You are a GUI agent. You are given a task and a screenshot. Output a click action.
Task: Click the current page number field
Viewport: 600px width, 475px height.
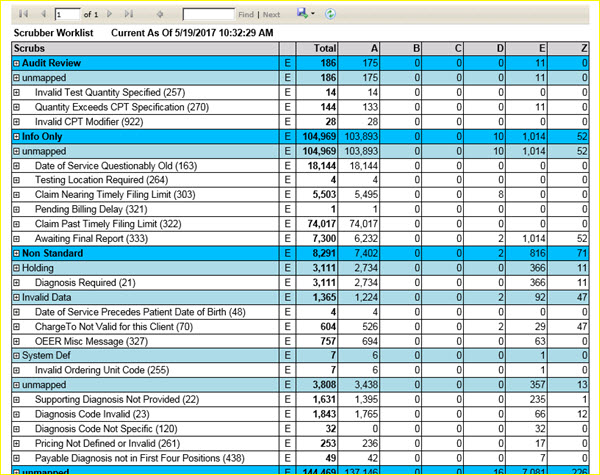pyautogui.click(x=68, y=15)
